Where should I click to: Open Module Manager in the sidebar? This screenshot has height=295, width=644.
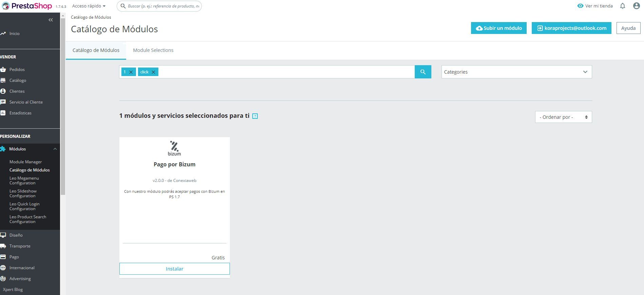tap(26, 162)
